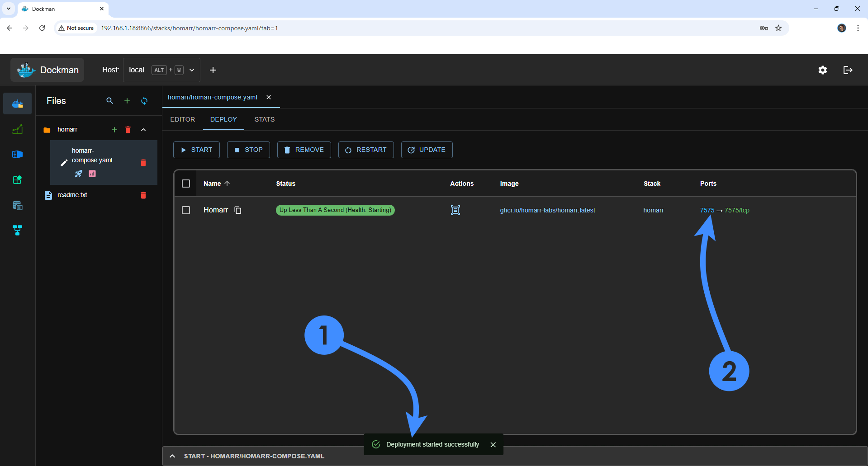Click the logout icon in header
Image resolution: width=868 pixels, height=466 pixels.
pyautogui.click(x=848, y=70)
